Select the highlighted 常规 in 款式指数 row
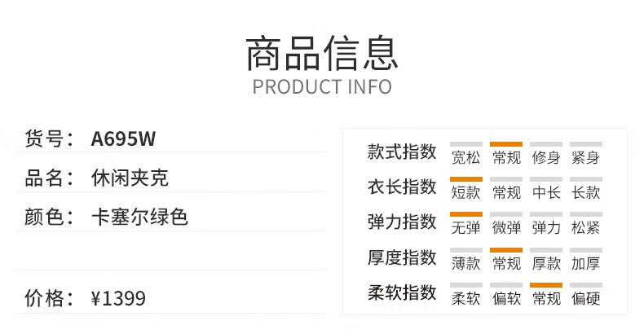 [x=506, y=157]
